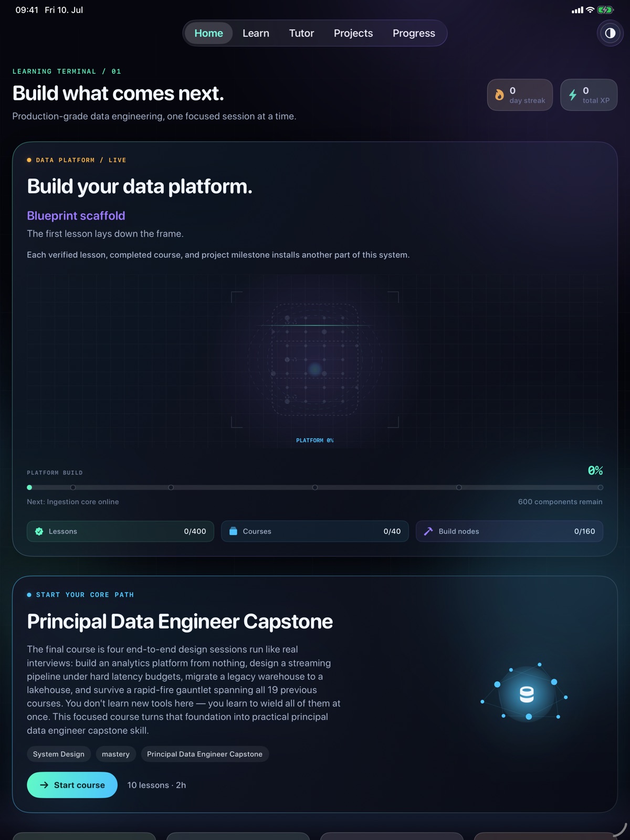Viewport: 630px width, 840px height.
Task: Click the battery icon in status bar
Action: click(x=605, y=10)
